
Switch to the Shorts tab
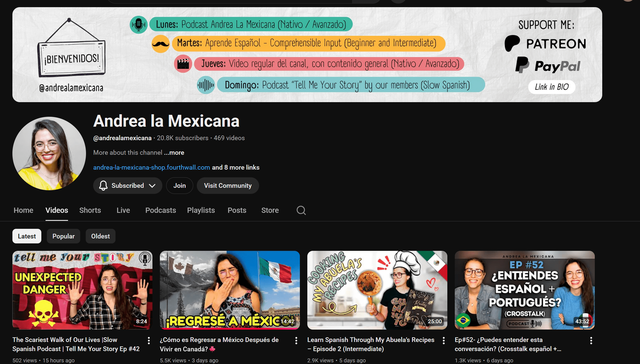90,210
